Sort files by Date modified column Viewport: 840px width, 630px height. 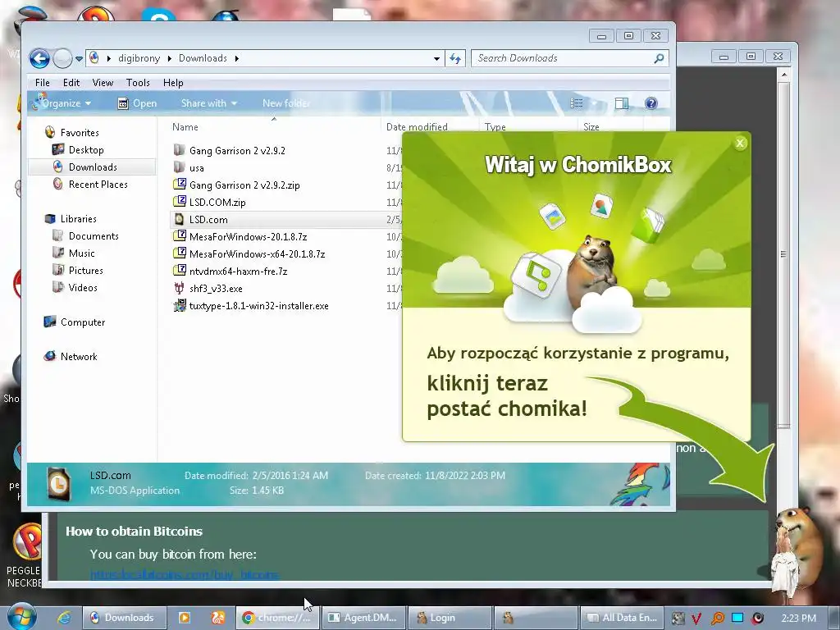tap(416, 127)
